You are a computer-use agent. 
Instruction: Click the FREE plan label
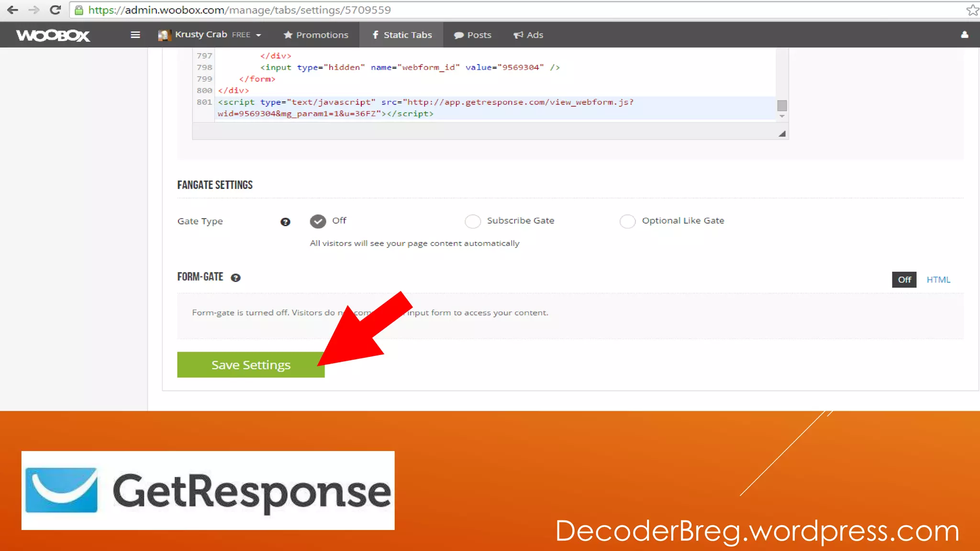[x=241, y=35]
